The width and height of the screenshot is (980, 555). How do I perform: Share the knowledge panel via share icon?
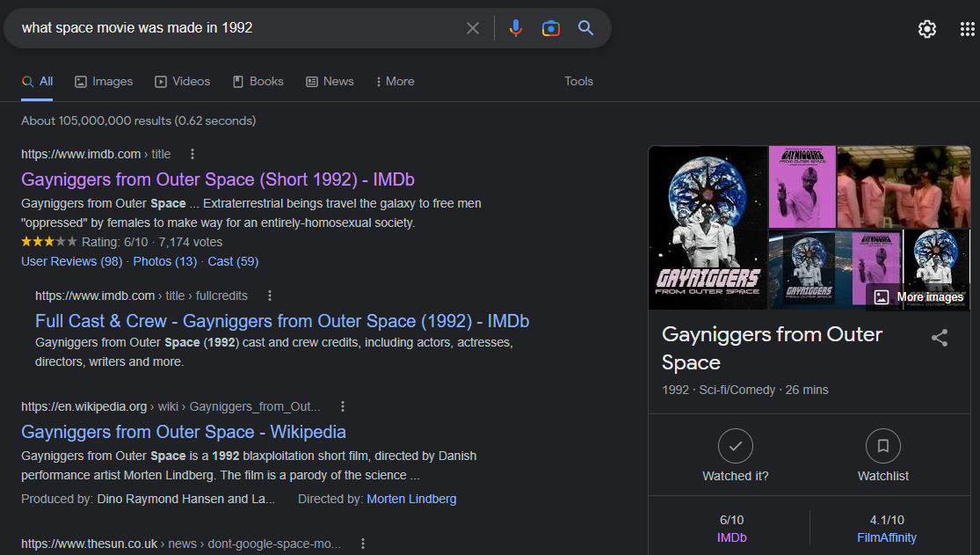point(940,338)
